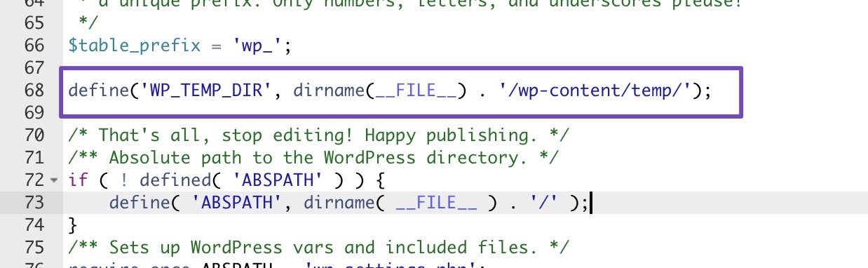Viewport: 868px width, 268px height.
Task: Click line number 68 in gutter
Action: 34,91
